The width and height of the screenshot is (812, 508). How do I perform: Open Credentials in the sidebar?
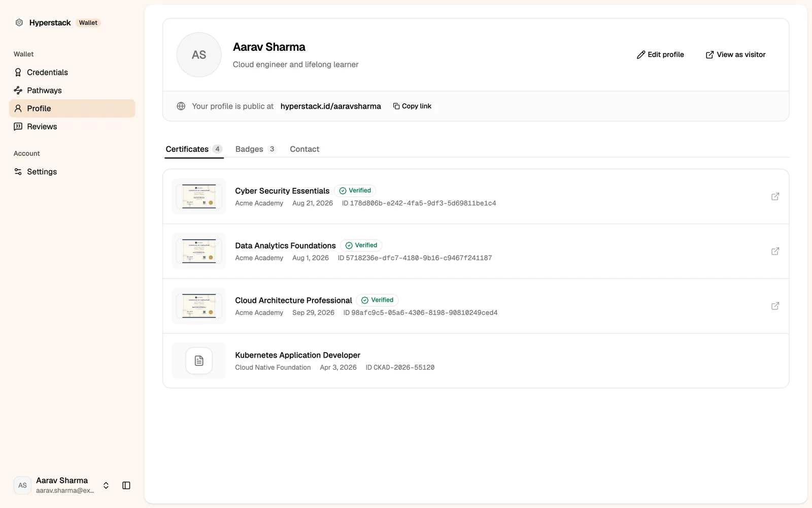coord(72,72)
